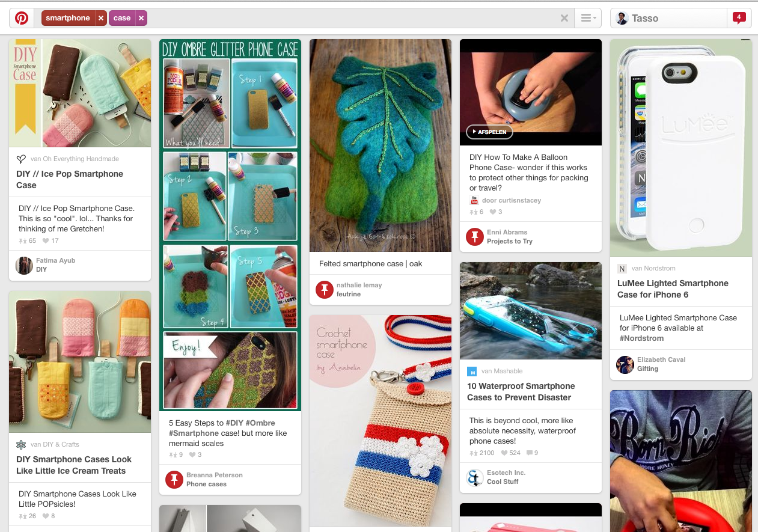
Task: Remove the 'case' search tag
Action: click(x=141, y=18)
